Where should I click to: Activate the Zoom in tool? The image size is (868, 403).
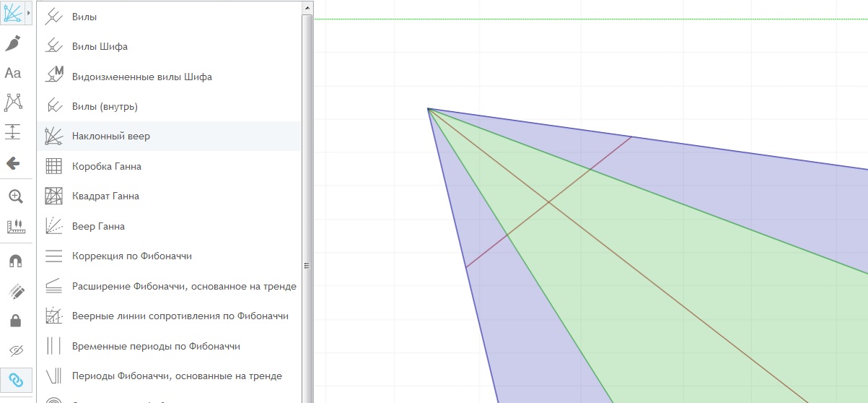click(15, 196)
